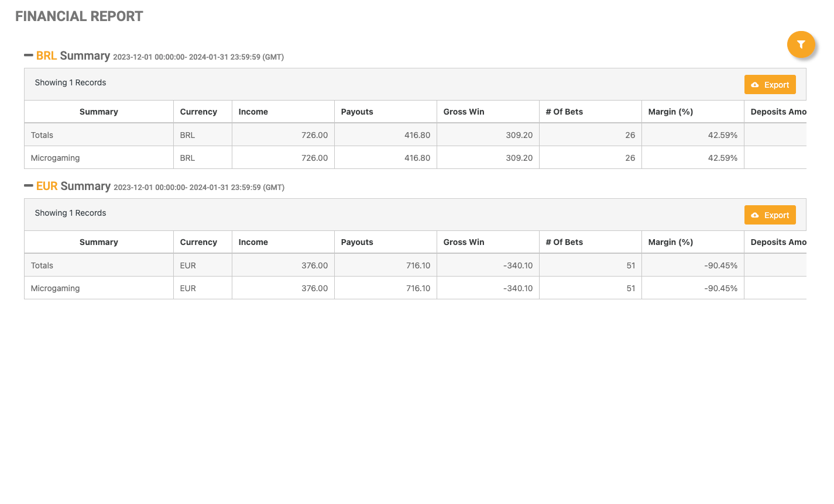Sort BRL table by Gross Win header
834x504 pixels.
tap(464, 112)
